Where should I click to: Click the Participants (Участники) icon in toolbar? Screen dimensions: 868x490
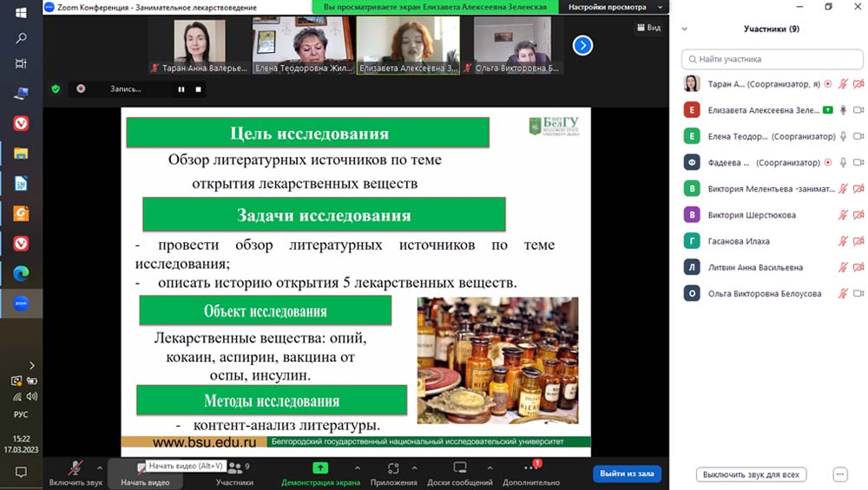(234, 467)
